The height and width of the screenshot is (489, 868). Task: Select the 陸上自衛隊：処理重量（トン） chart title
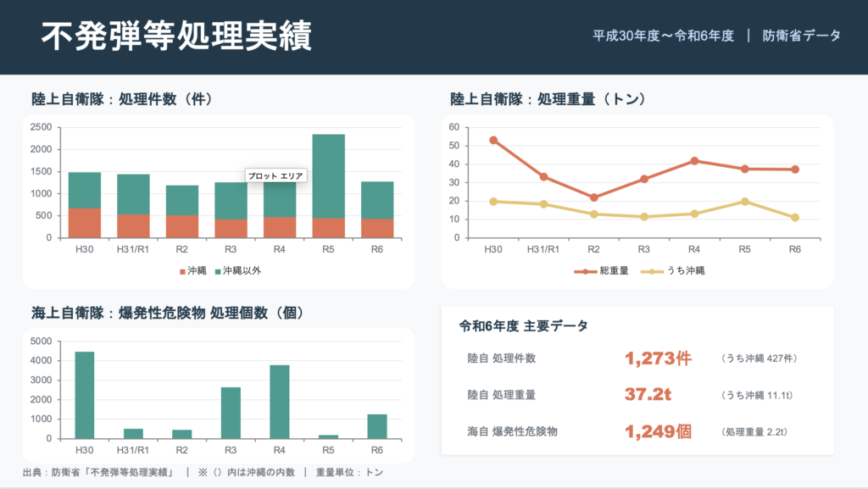pos(548,99)
